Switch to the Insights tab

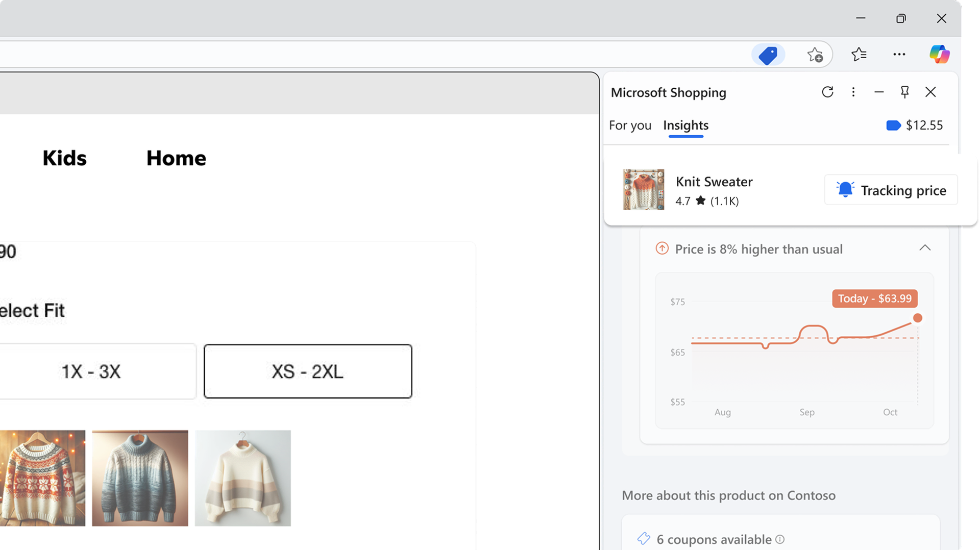click(x=685, y=126)
